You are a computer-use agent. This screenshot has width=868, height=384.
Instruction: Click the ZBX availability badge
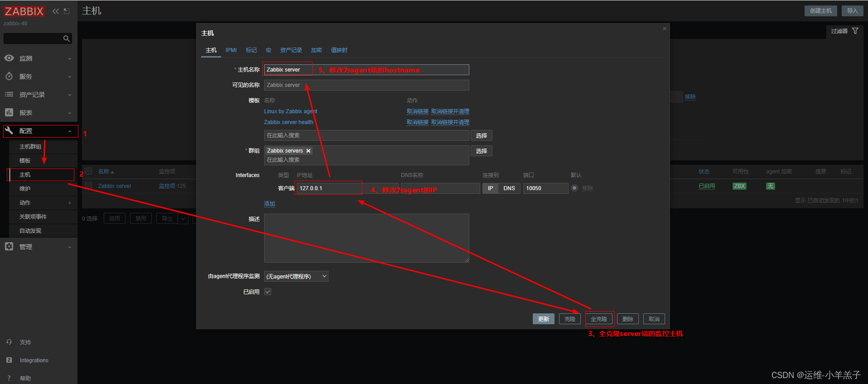(x=739, y=186)
